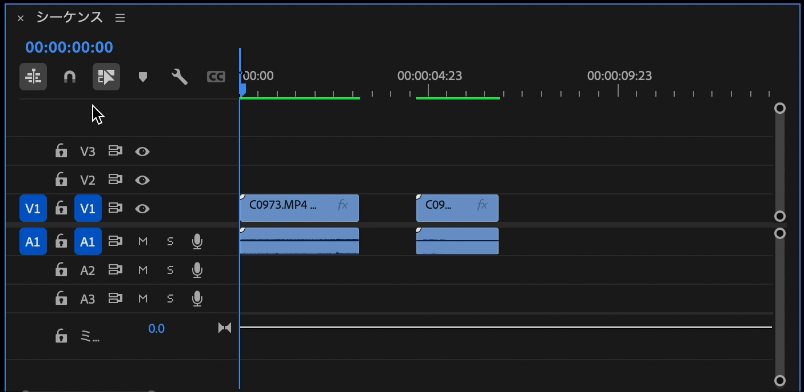804x392 pixels.
Task: Click the mix track volume line
Action: [506, 327]
